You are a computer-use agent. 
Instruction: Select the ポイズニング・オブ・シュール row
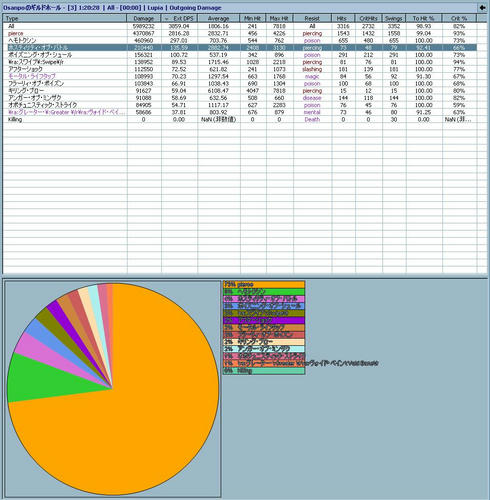point(240,55)
